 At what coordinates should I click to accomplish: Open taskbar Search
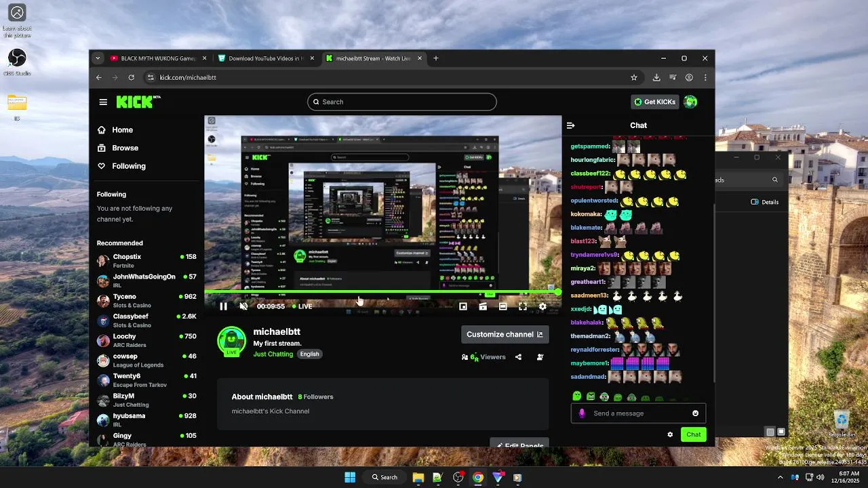tap(384, 477)
